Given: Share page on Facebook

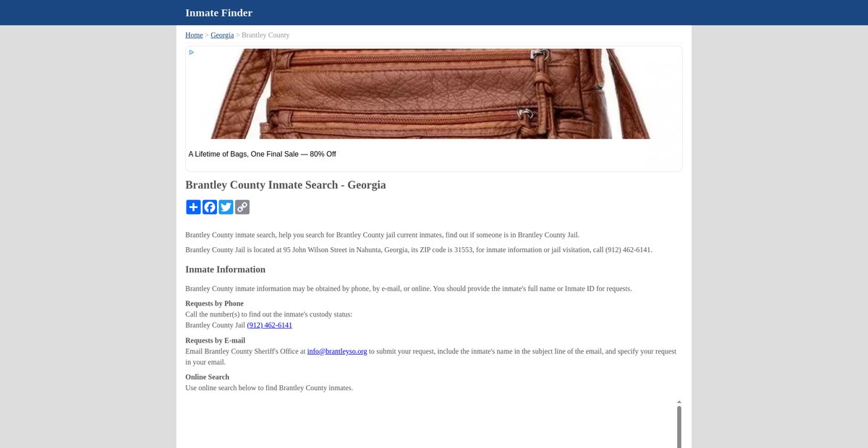Looking at the screenshot, I should point(210,207).
